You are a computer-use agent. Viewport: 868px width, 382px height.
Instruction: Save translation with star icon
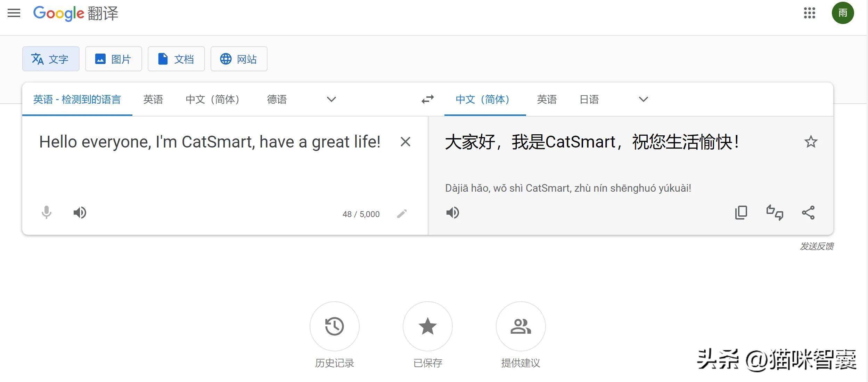pos(811,142)
